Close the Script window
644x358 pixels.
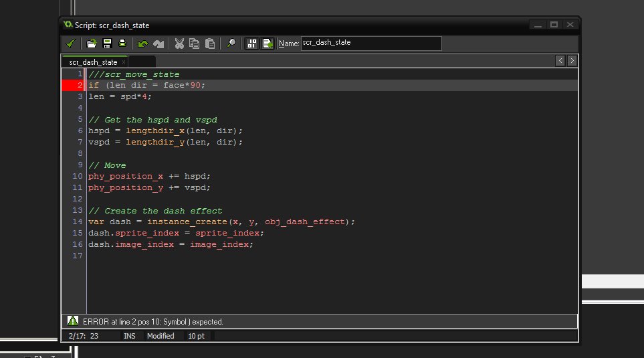coord(570,25)
